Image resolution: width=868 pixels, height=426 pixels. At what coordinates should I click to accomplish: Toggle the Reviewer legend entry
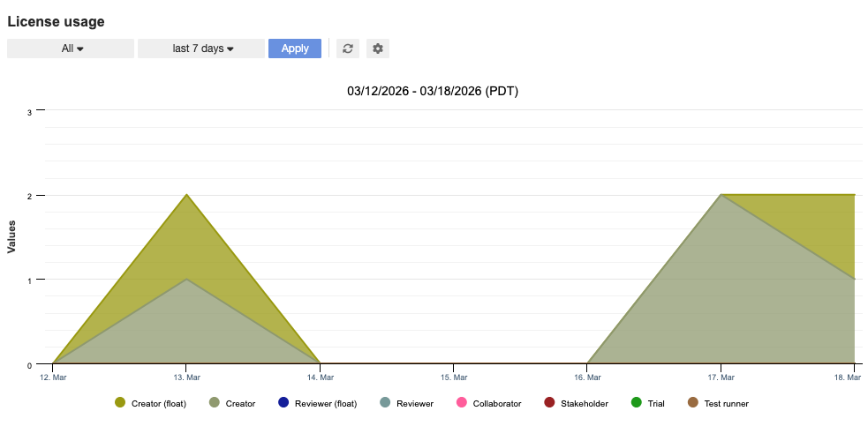(407, 403)
